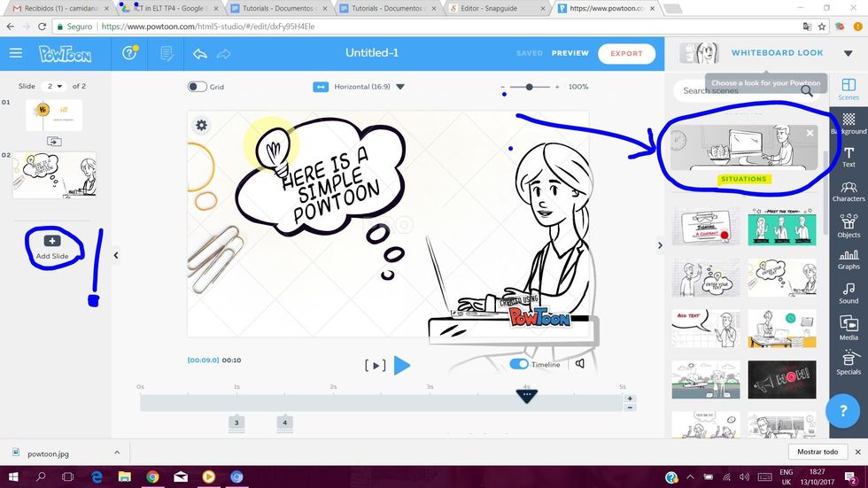The height and width of the screenshot is (488, 868).
Task: Open the Background panel
Action: pyautogui.click(x=849, y=123)
